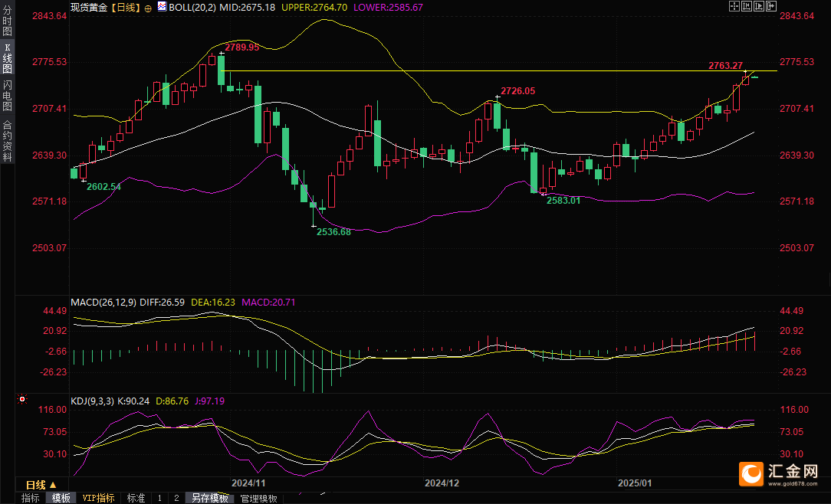This screenshot has height=504, width=831.
Task: Click the K:90.24 value
Action: (x=133, y=401)
